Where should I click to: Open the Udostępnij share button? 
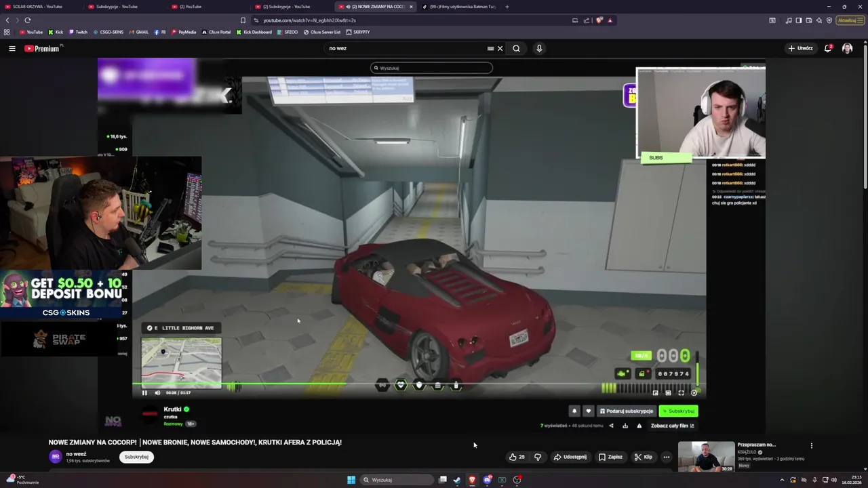[570, 457]
